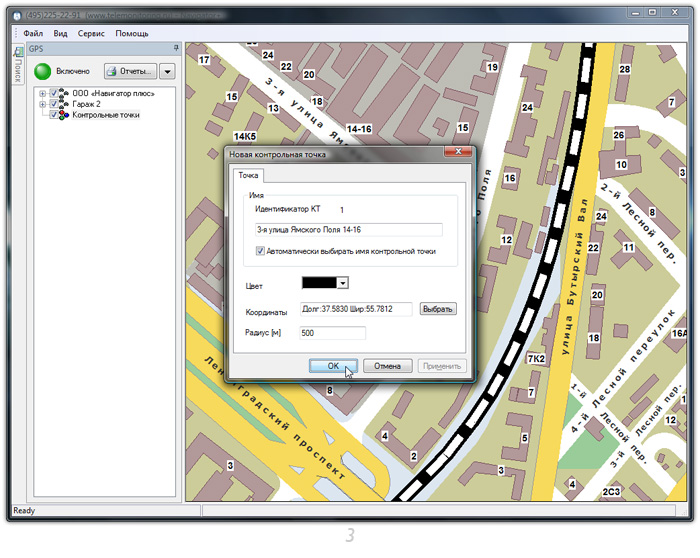
Task: Click the Радиус [м] input field
Action: point(332,333)
